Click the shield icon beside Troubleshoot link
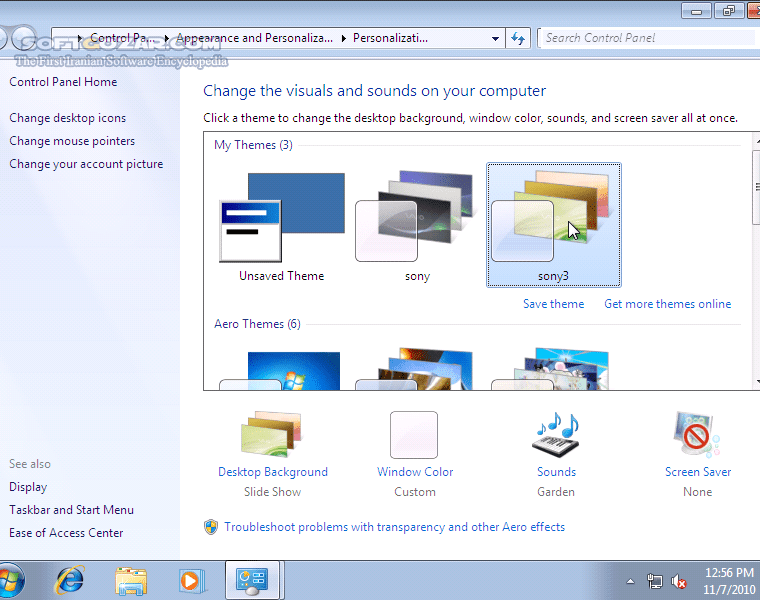The height and width of the screenshot is (600, 760). (211, 527)
